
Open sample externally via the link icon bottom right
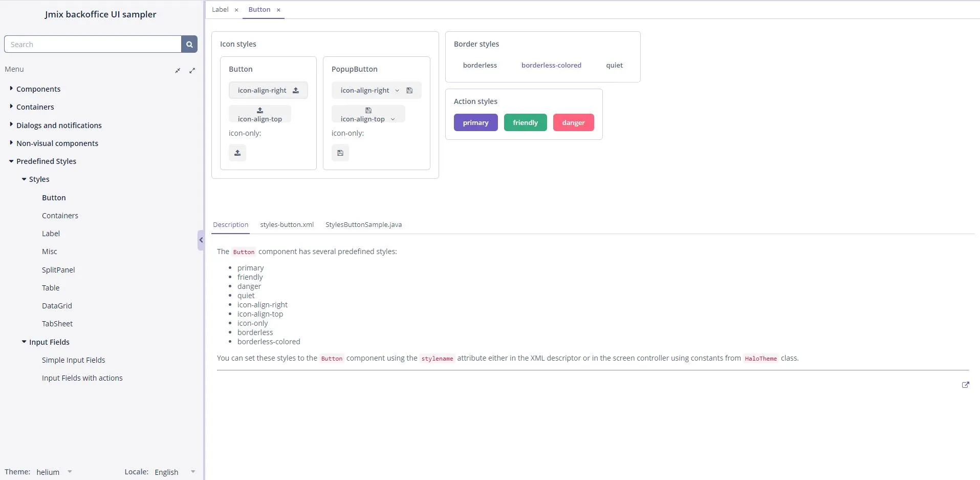click(966, 385)
